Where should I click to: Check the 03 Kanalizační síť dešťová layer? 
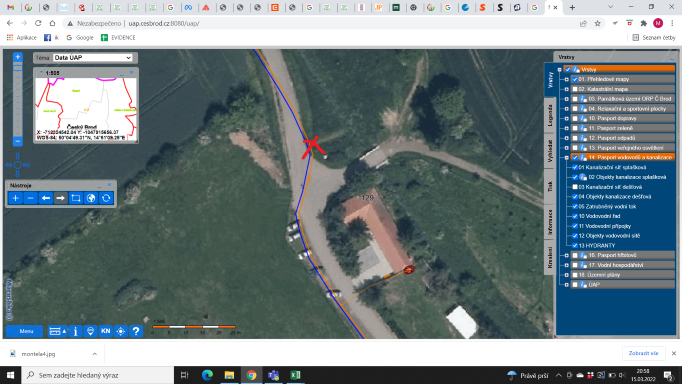575,187
